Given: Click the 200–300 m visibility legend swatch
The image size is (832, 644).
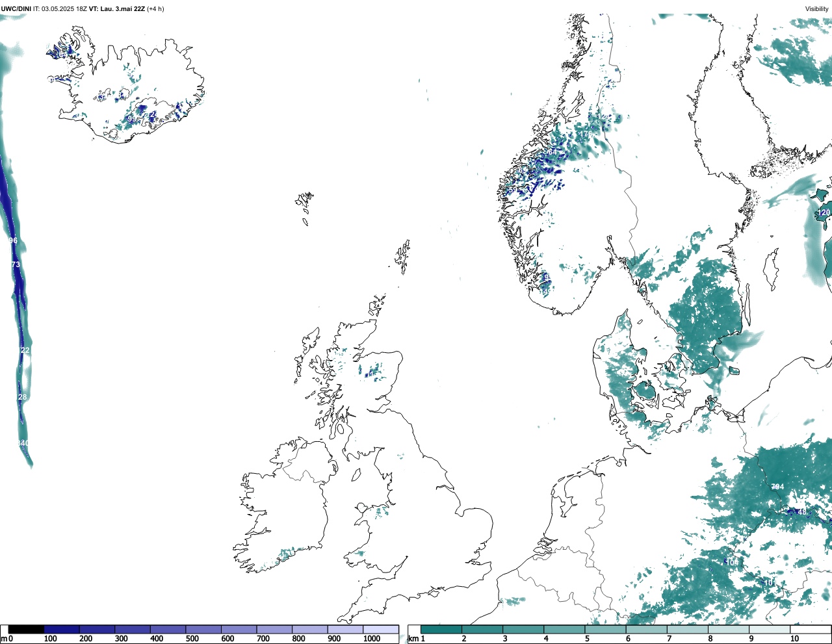Looking at the screenshot, I should (x=97, y=629).
